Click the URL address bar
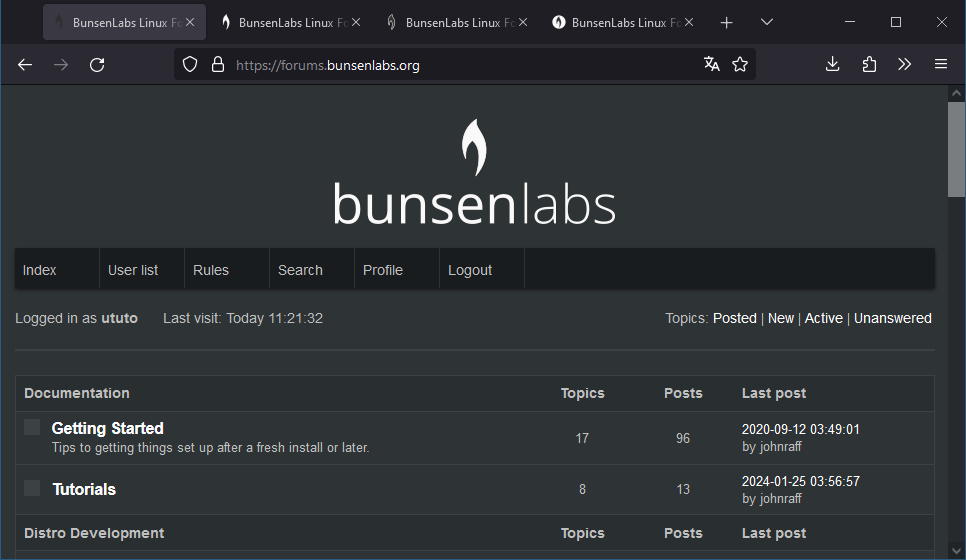966x560 pixels. pyautogui.click(x=465, y=65)
